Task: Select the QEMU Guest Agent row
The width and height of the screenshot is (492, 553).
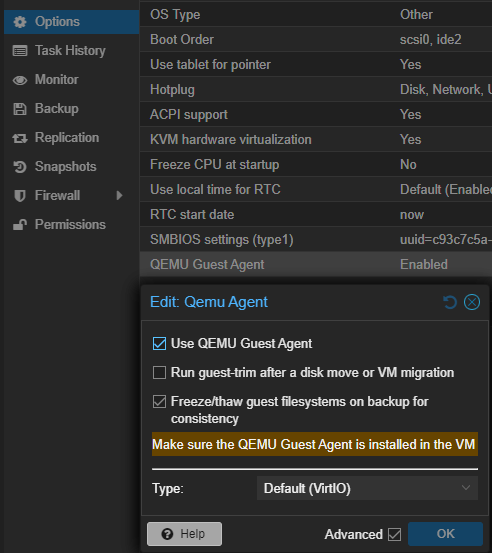Action: point(316,265)
